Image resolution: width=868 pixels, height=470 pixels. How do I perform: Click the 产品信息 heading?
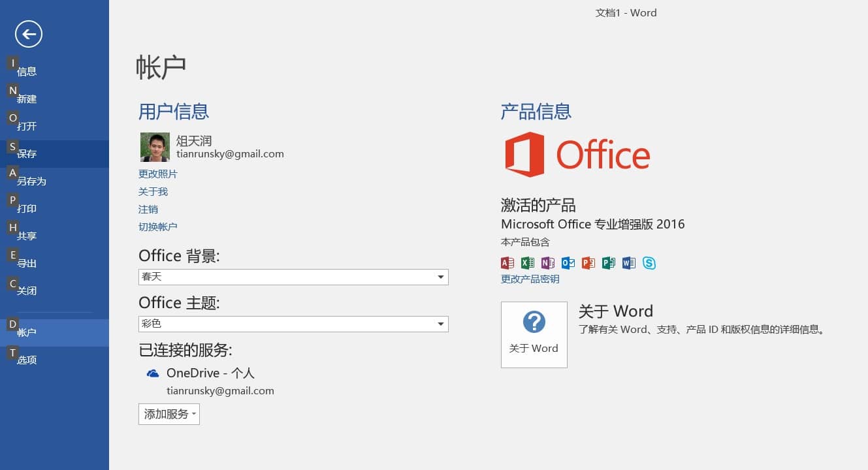(536, 112)
